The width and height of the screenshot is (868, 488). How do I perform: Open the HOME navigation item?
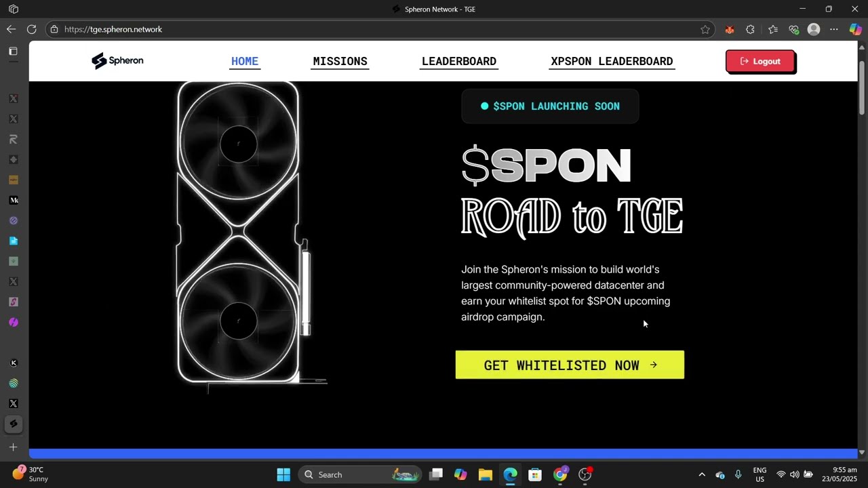pyautogui.click(x=245, y=61)
